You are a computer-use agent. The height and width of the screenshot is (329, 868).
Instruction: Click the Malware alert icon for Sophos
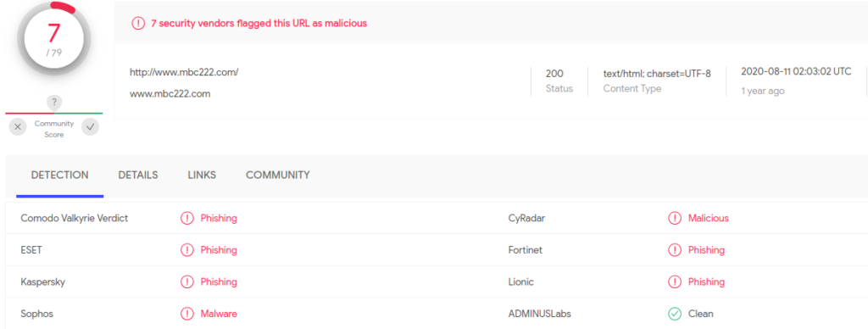pos(187,314)
